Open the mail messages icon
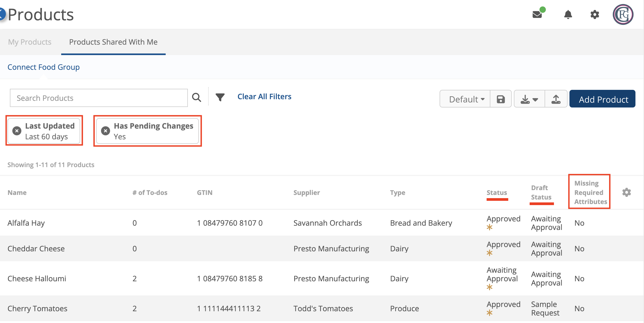The width and height of the screenshot is (644, 323). 537,14
